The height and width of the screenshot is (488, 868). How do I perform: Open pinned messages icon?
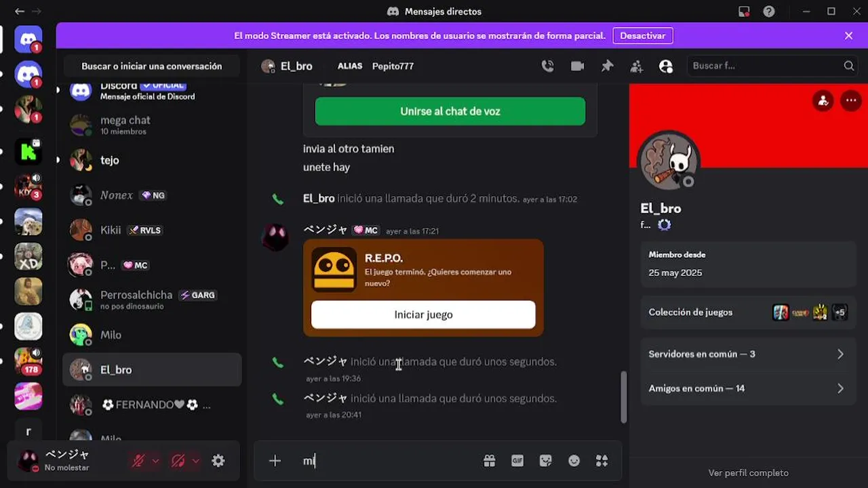tap(607, 66)
